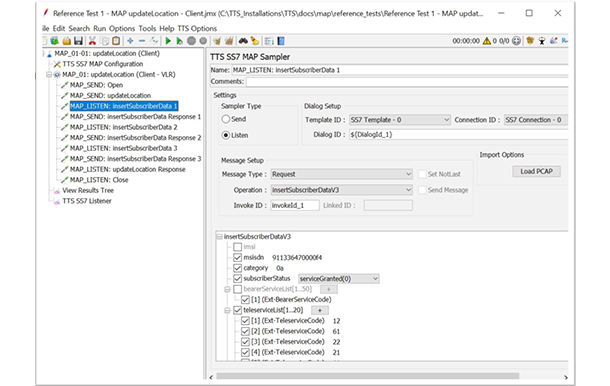The image size is (610, 386).
Task: Uncheck the msisdn checkbox
Action: tap(237, 257)
